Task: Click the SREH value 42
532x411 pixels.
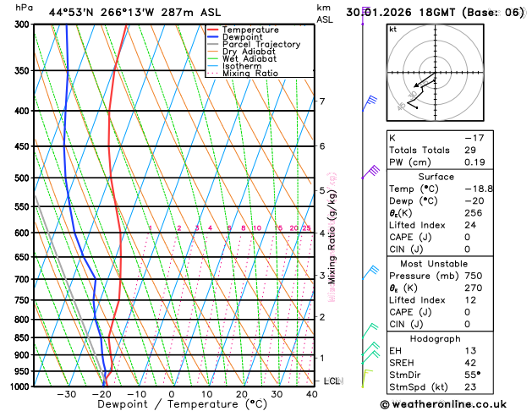Action: [470, 363]
